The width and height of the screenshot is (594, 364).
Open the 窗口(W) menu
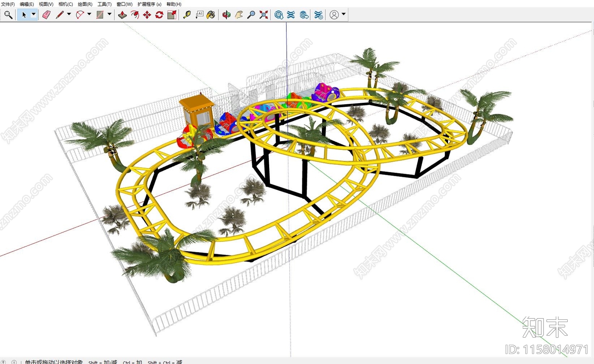coord(124,4)
